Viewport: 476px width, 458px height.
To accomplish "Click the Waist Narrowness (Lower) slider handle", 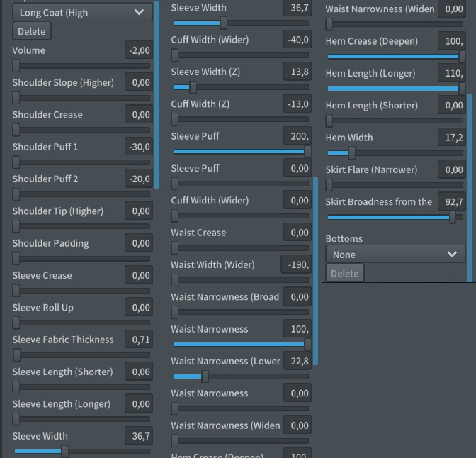I will (205, 376).
